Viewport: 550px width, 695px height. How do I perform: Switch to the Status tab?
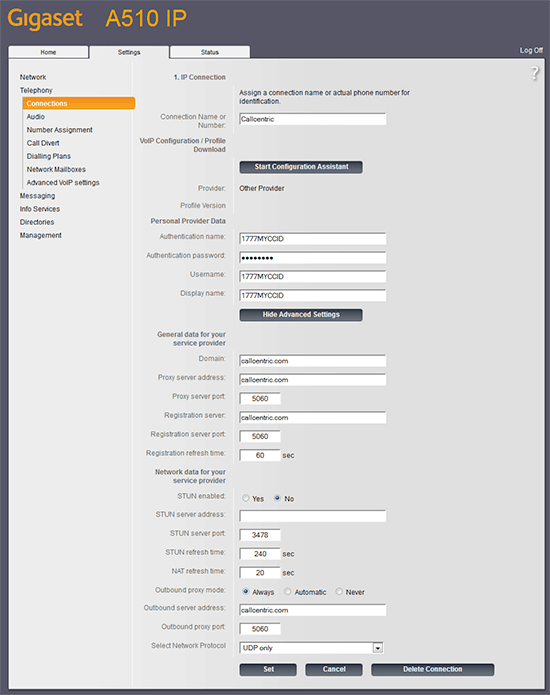(x=210, y=52)
